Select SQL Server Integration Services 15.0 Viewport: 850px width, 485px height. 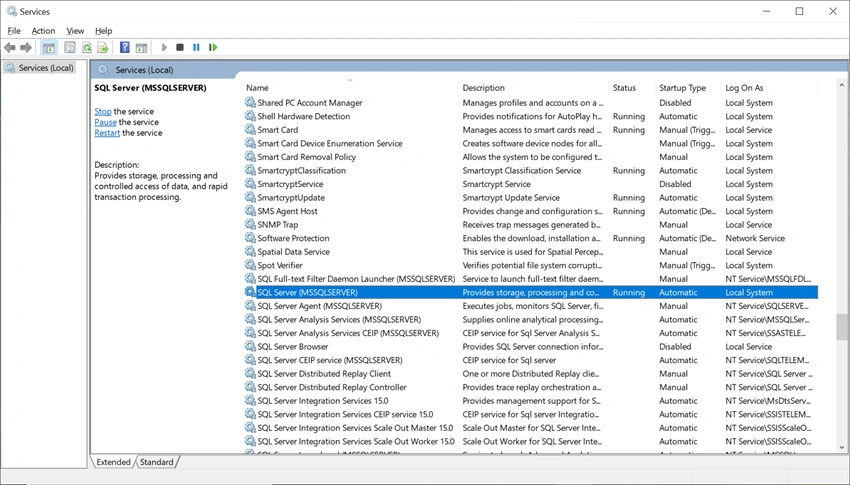[530, 400]
